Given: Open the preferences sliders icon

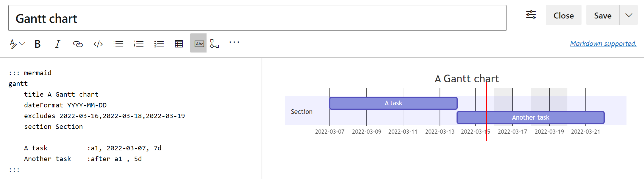Looking at the screenshot, I should 531,15.
